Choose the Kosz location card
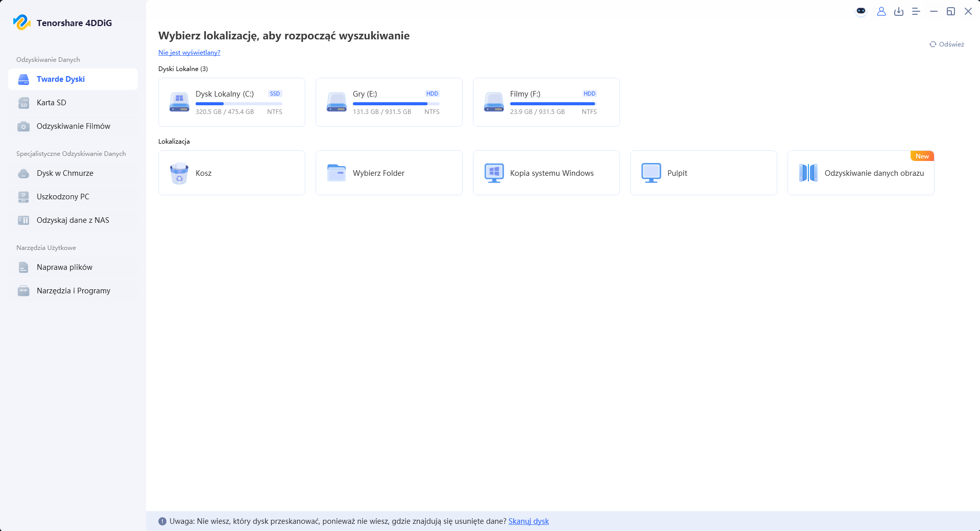 pyautogui.click(x=232, y=173)
